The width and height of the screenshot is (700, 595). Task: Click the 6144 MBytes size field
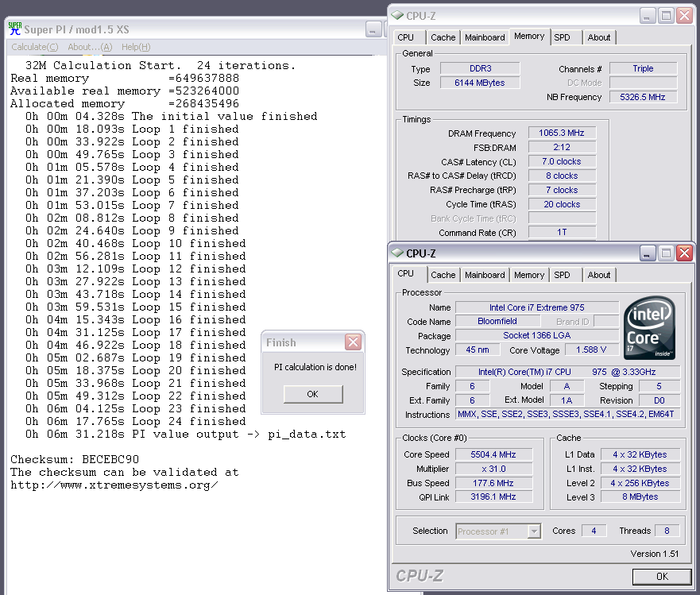pyautogui.click(x=480, y=83)
